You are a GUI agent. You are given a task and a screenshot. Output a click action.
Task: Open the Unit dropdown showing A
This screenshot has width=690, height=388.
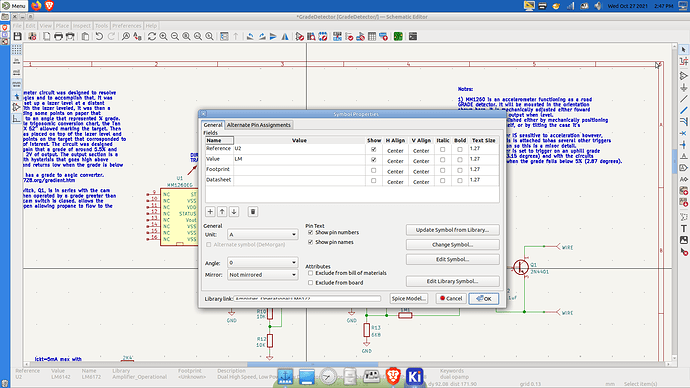[x=263, y=234]
